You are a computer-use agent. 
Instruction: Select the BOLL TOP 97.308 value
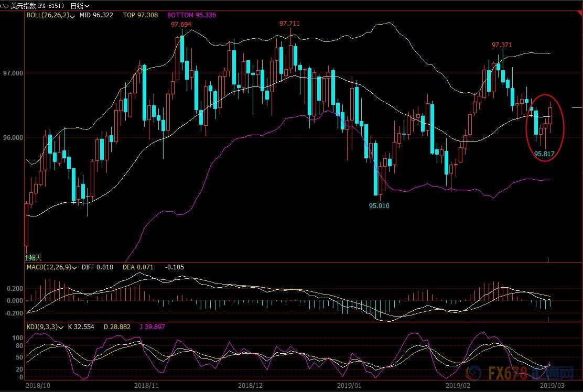(140, 16)
